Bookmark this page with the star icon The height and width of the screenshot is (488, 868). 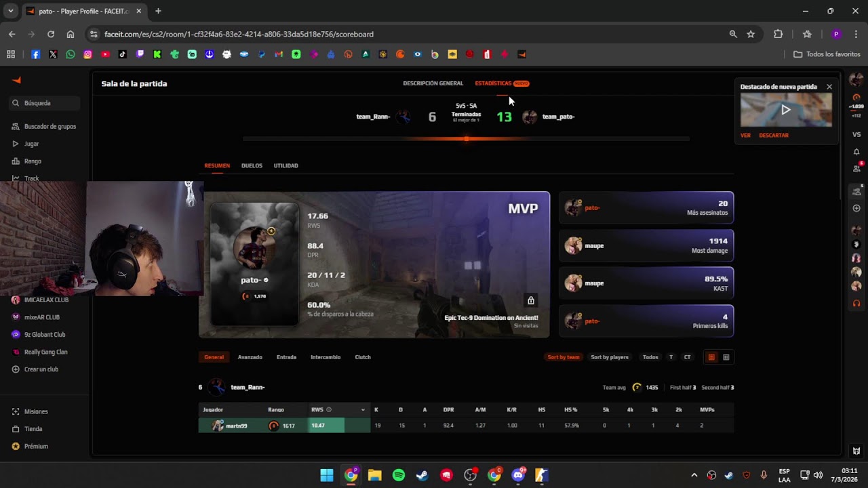click(x=751, y=34)
